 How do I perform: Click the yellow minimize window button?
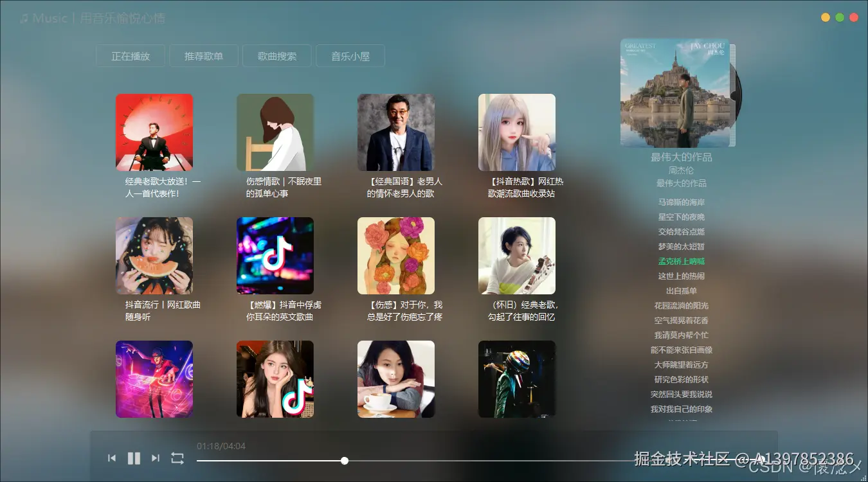click(826, 18)
